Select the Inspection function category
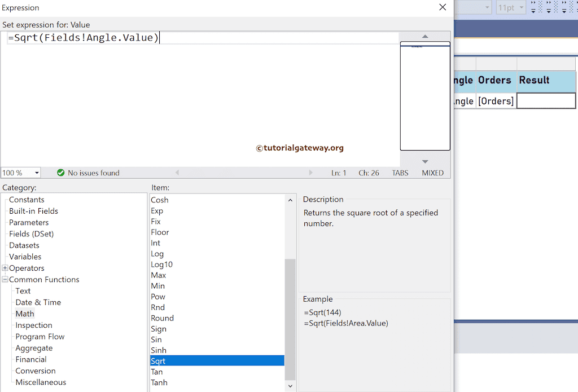The image size is (578, 392). pyautogui.click(x=33, y=325)
